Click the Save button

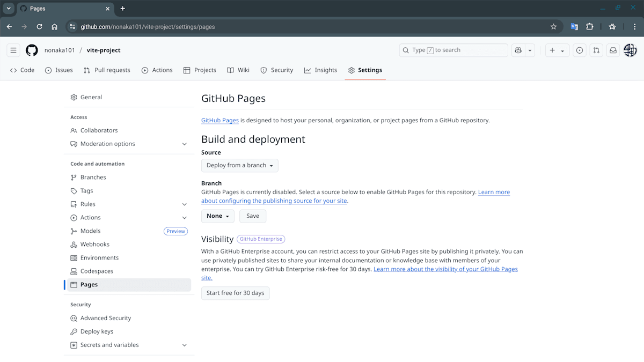point(253,216)
